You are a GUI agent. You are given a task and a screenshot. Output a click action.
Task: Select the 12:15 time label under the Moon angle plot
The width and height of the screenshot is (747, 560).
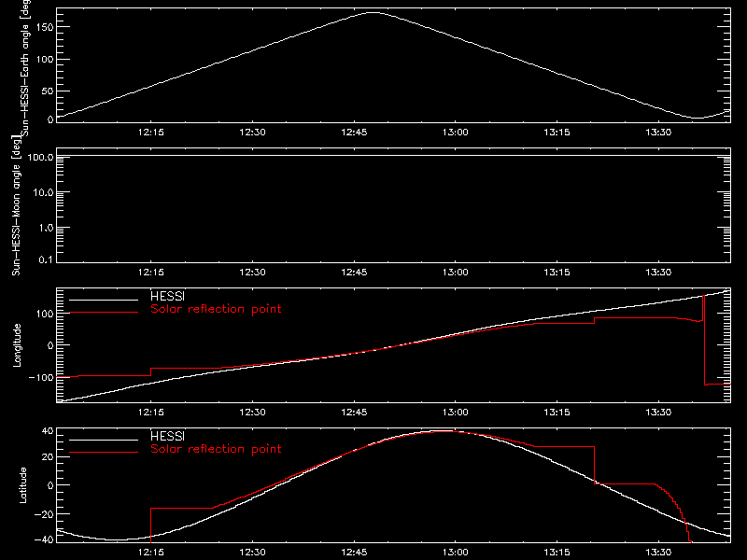click(x=151, y=272)
